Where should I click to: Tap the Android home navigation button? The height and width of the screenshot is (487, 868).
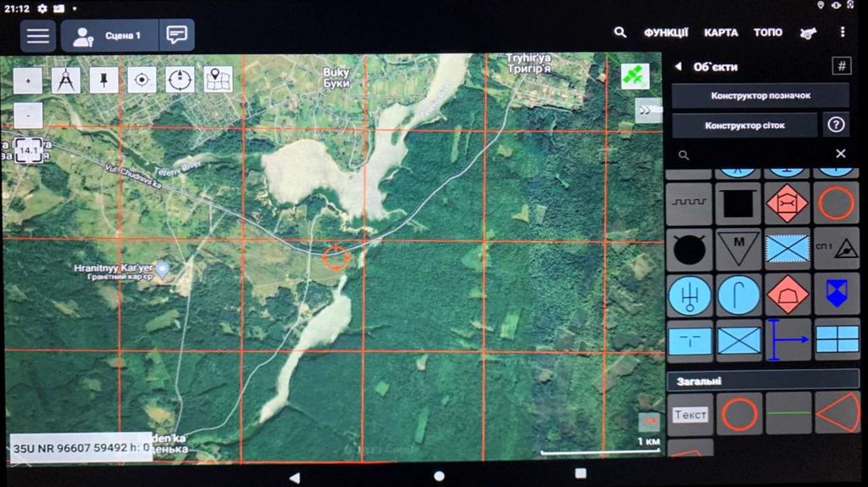439,476
